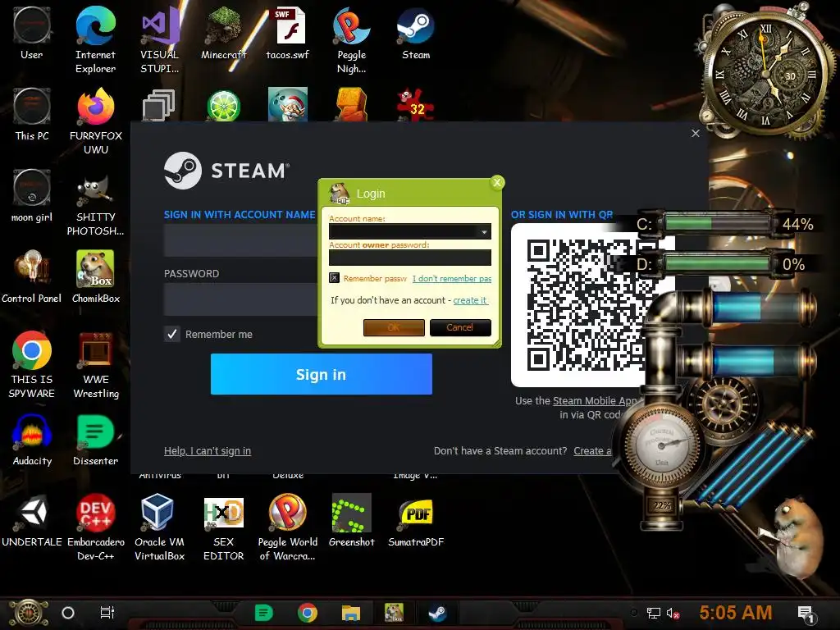The height and width of the screenshot is (630, 840).
Task: Open the Minecraft desktop icon
Action: [x=223, y=34]
